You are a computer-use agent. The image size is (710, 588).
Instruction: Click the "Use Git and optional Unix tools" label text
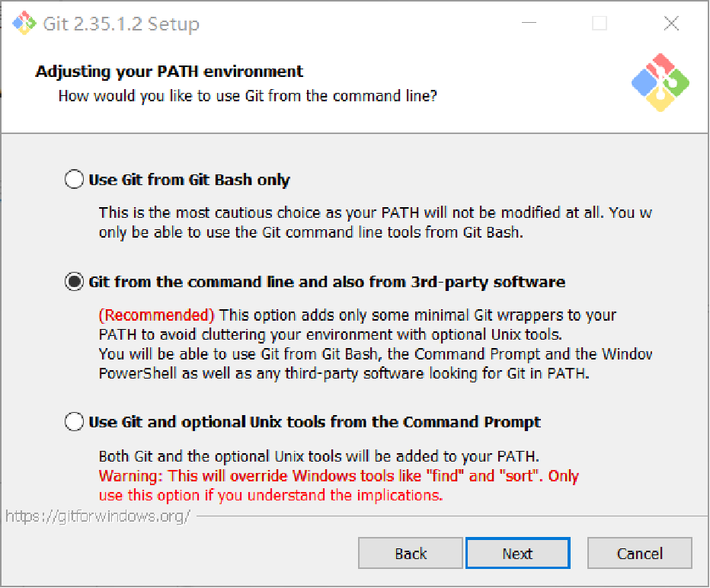(x=315, y=422)
